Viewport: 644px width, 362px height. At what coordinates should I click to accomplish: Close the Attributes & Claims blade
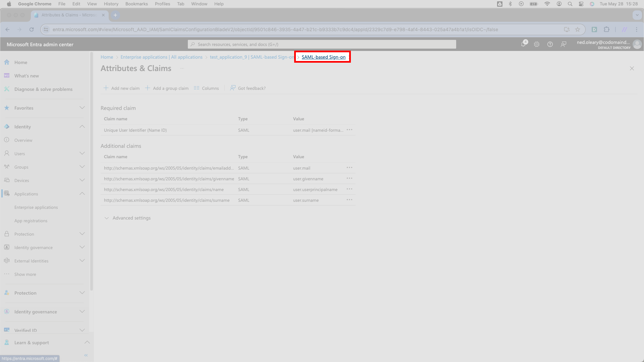click(632, 68)
